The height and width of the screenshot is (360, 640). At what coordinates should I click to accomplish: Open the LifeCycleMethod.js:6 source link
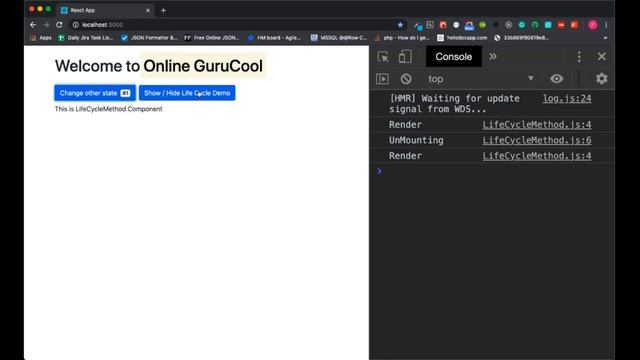click(x=537, y=140)
